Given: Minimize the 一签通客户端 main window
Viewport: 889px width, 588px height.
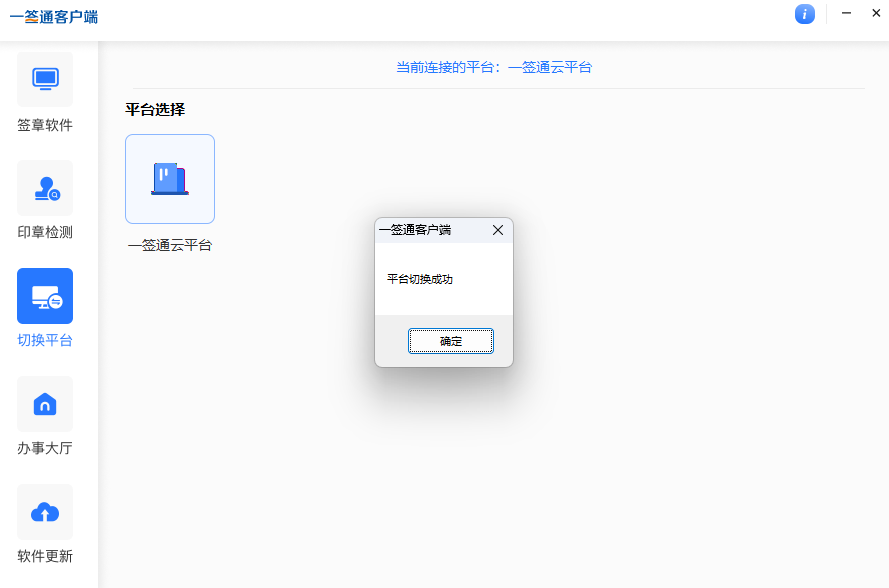Looking at the screenshot, I should 846,14.
